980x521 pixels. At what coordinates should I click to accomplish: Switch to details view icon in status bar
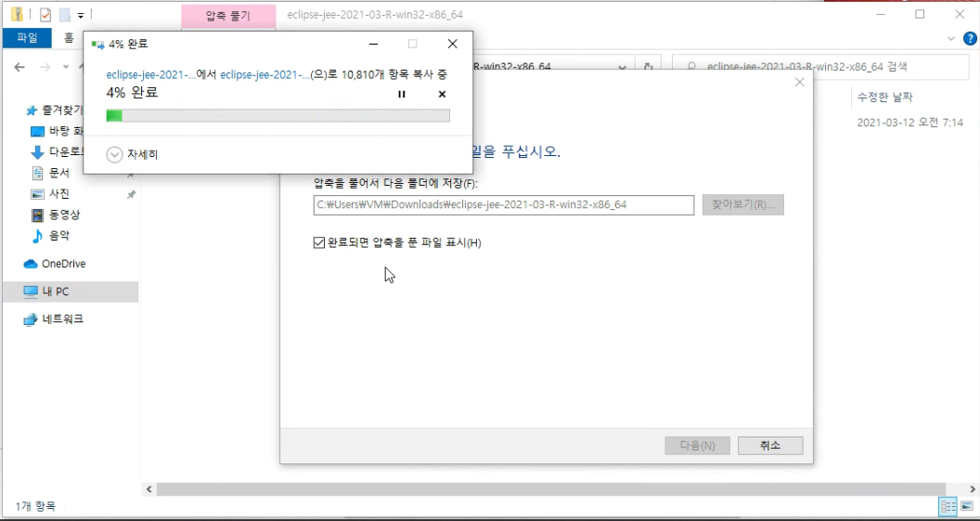coord(948,506)
